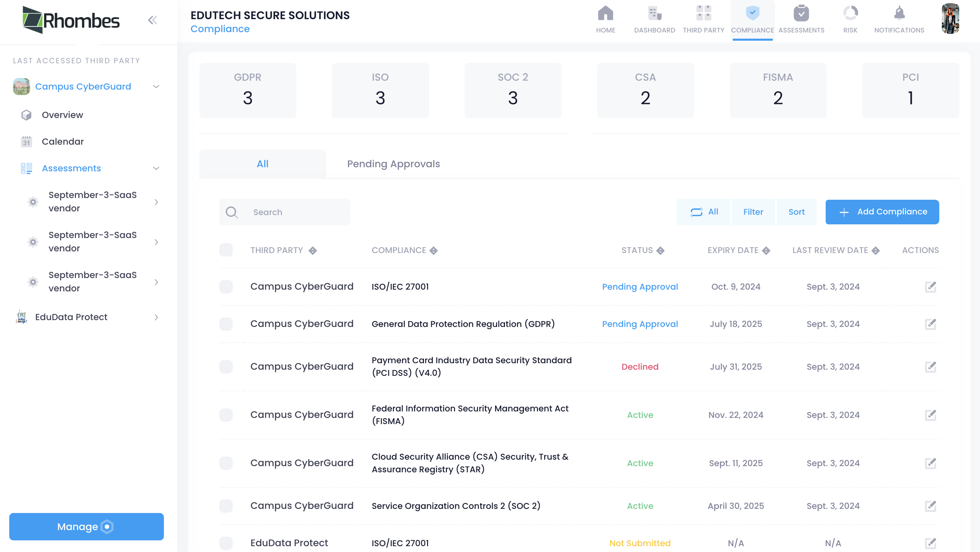The width and height of the screenshot is (980, 552).
Task: Click Pending Approval status in ISO/IEC 27001 row
Action: [640, 287]
